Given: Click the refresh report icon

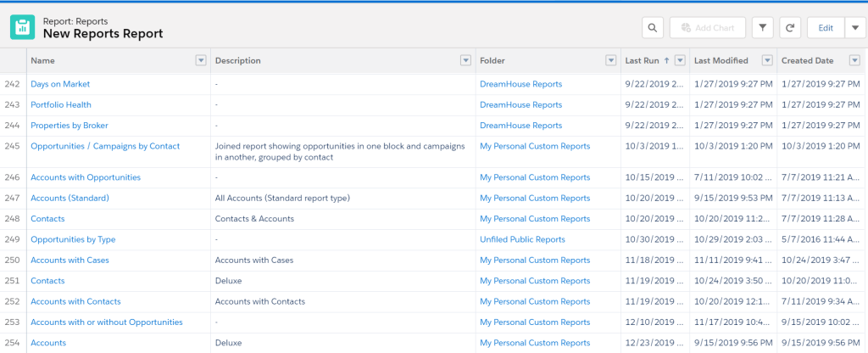Looking at the screenshot, I should [x=790, y=28].
